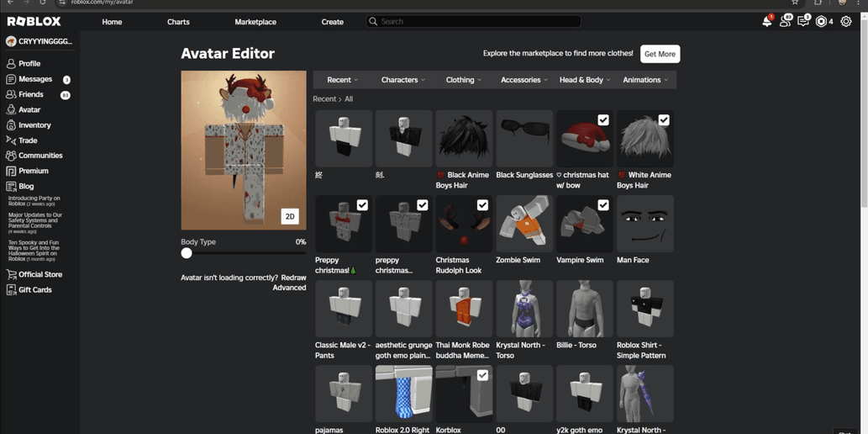Open the Create menu item

coord(332,22)
